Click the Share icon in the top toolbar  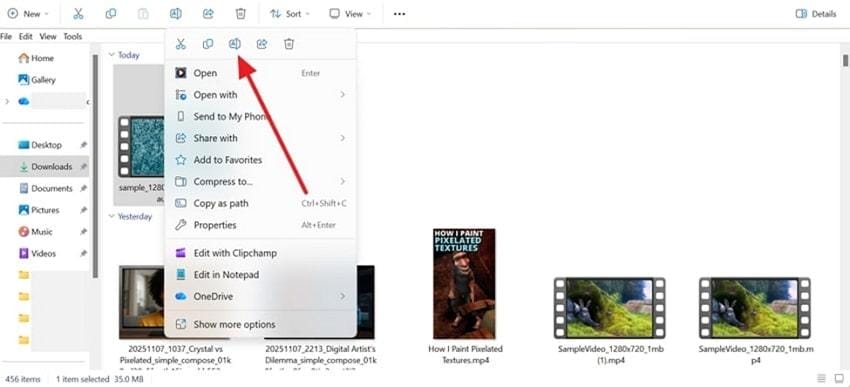pyautogui.click(x=208, y=14)
